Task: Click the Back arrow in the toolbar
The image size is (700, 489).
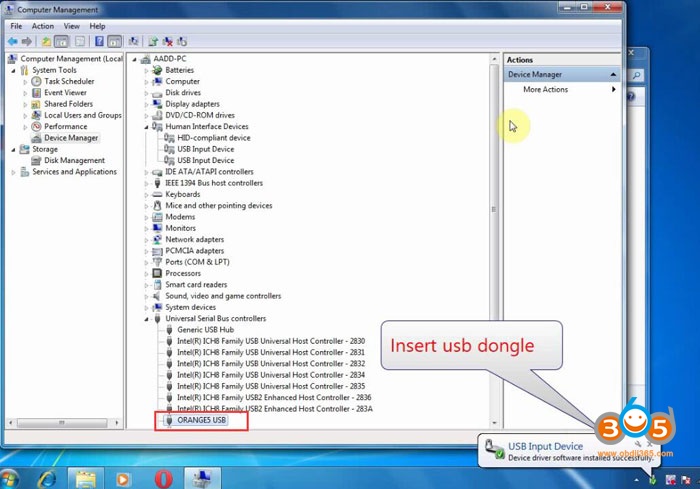Action: click(x=12, y=42)
